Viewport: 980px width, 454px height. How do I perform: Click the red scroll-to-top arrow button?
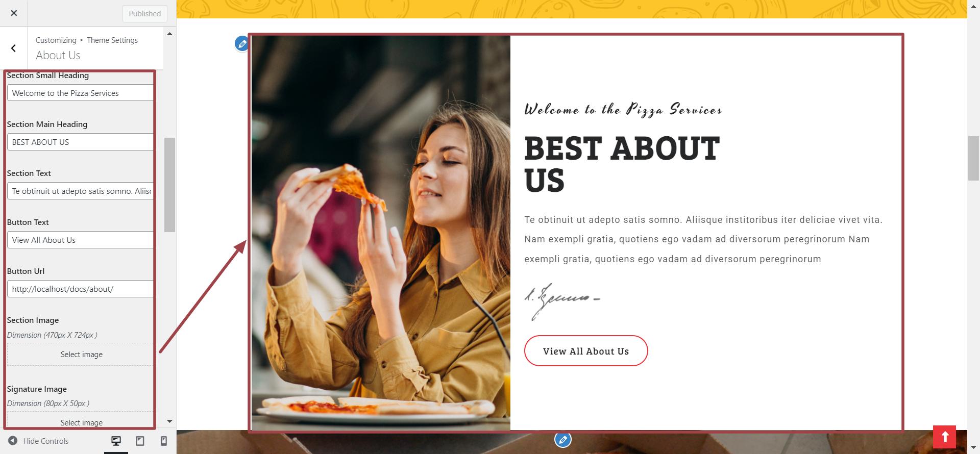(x=944, y=437)
